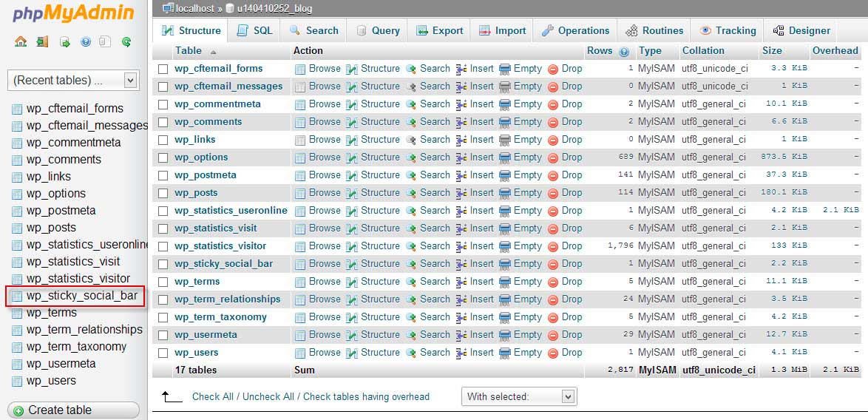Click table icon beside wp_users in sidebar
This screenshot has height=420, width=868.
click(17, 382)
